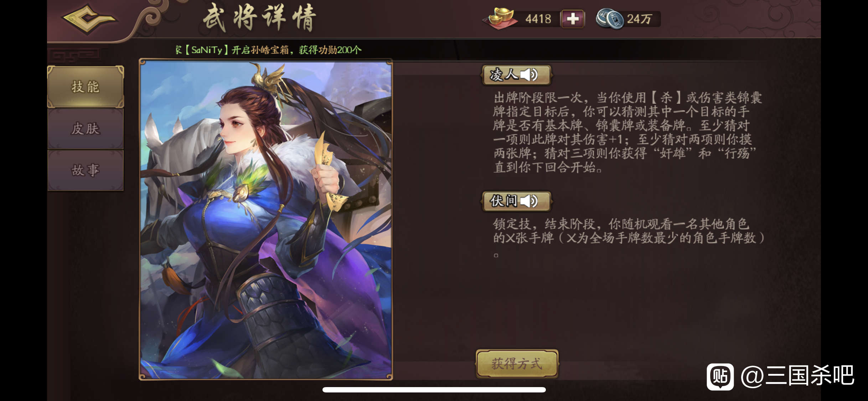Tap the 凌人 skill description text
This screenshot has width=868, height=401.
(x=627, y=132)
